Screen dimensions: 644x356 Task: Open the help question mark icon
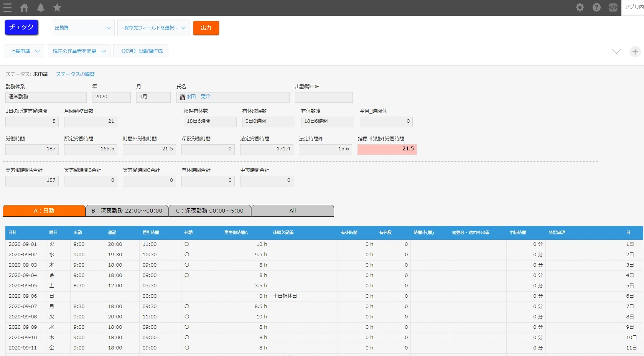coord(596,7)
